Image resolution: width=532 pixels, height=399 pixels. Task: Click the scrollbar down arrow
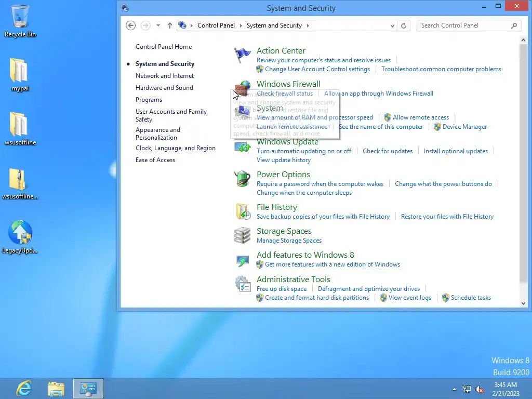pos(523,303)
